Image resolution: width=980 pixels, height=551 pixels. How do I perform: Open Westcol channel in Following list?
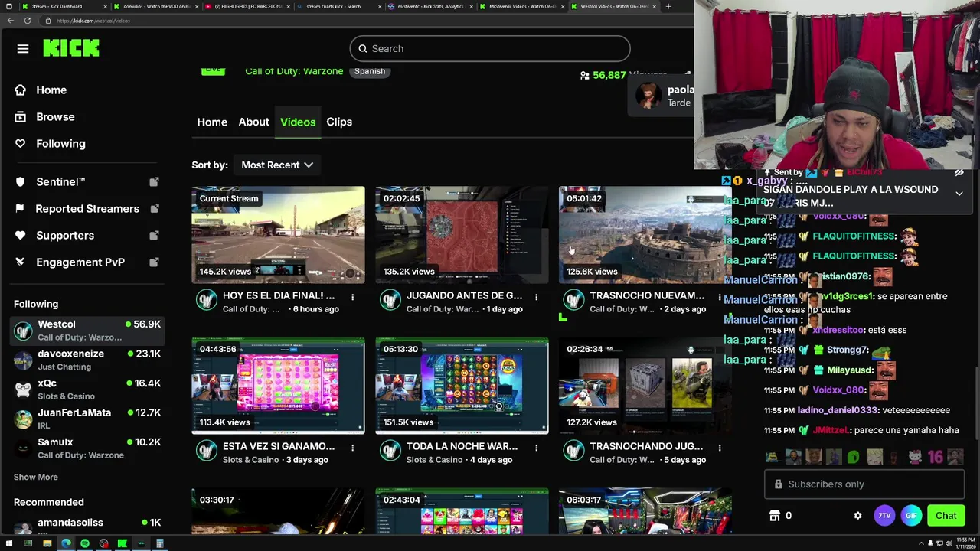click(x=87, y=331)
